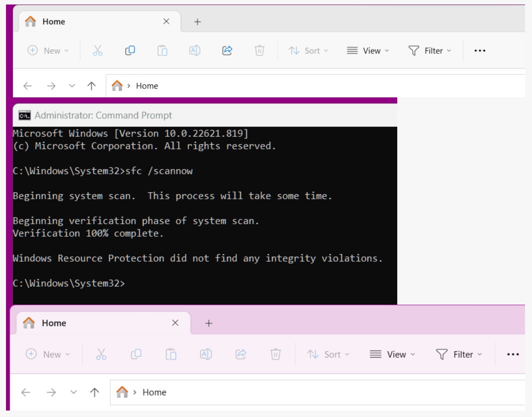Click the Rename icon in bottom Explorer window
532x417 pixels.
[206, 354]
